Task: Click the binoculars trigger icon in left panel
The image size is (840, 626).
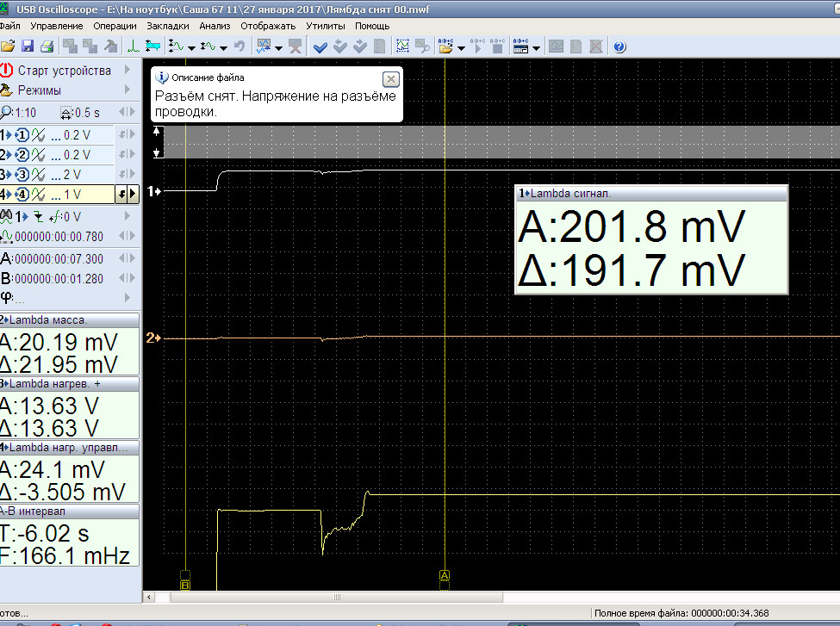Action: (x=6, y=216)
